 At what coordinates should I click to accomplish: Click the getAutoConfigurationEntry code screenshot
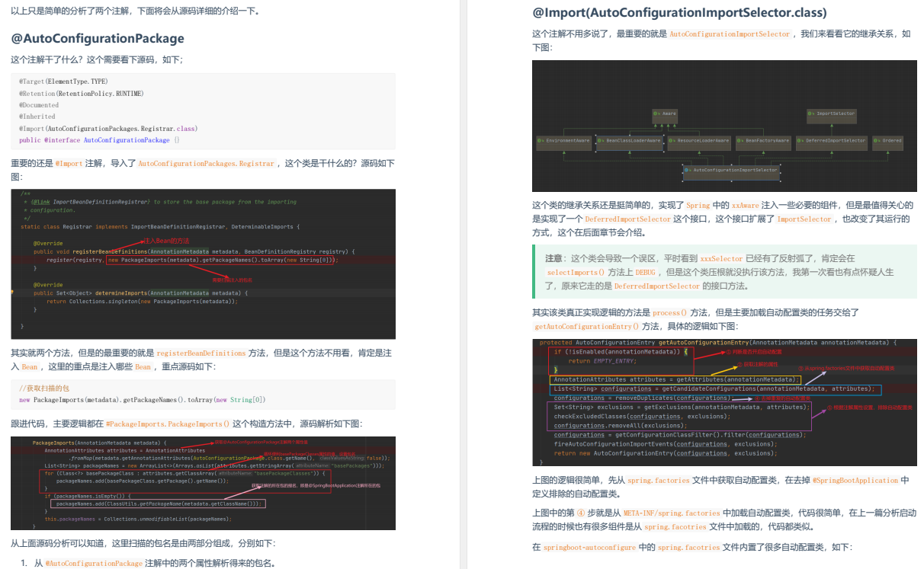click(724, 402)
